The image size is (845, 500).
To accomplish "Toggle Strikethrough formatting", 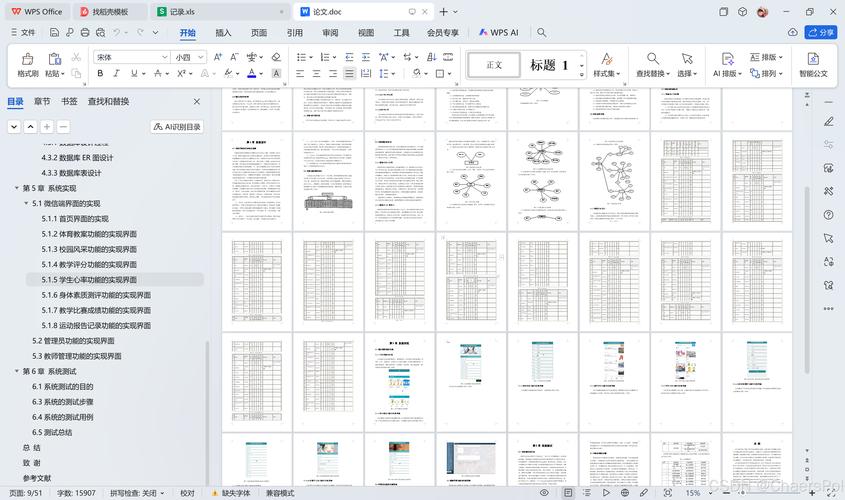I will coord(157,73).
